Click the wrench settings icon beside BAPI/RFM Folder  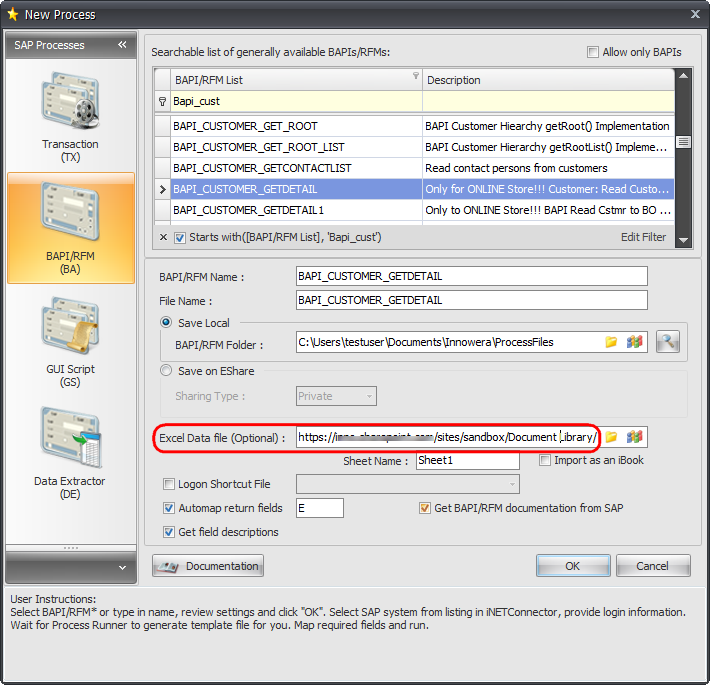pyautogui.click(x=667, y=342)
